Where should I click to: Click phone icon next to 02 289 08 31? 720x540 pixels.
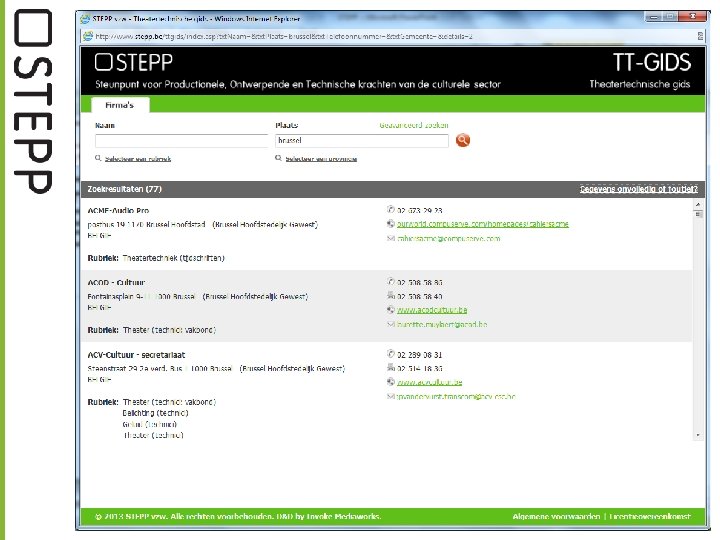tap(391, 354)
